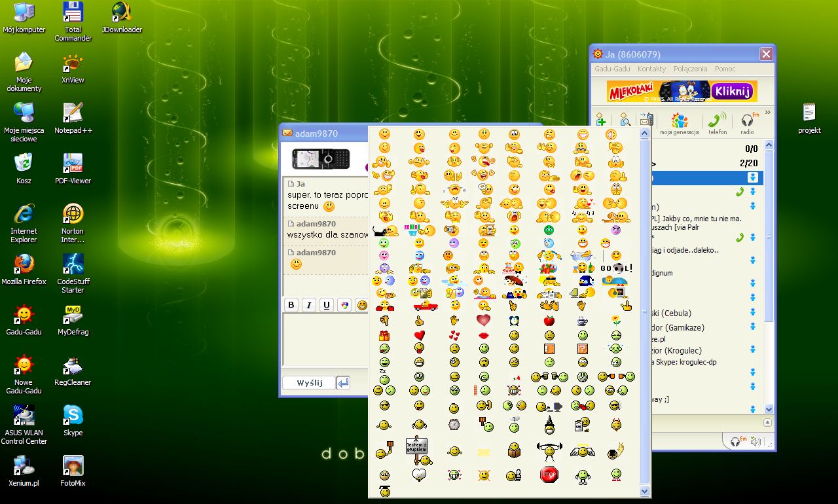Open the radio toolbar button
This screenshot has height=504, width=838.
[748, 123]
